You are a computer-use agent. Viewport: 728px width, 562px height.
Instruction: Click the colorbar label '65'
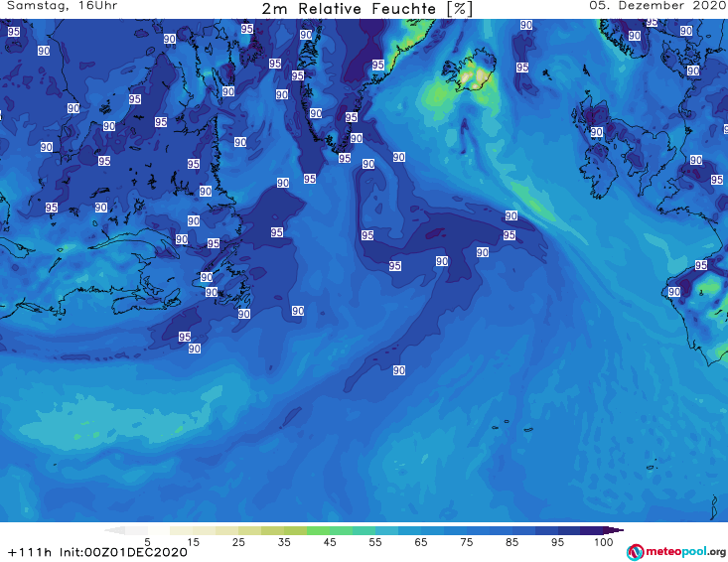point(421,542)
